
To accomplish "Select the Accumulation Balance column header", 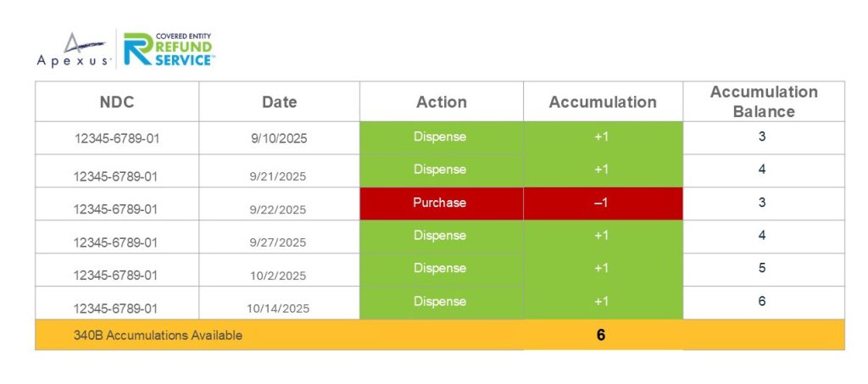I will pyautogui.click(x=763, y=102).
